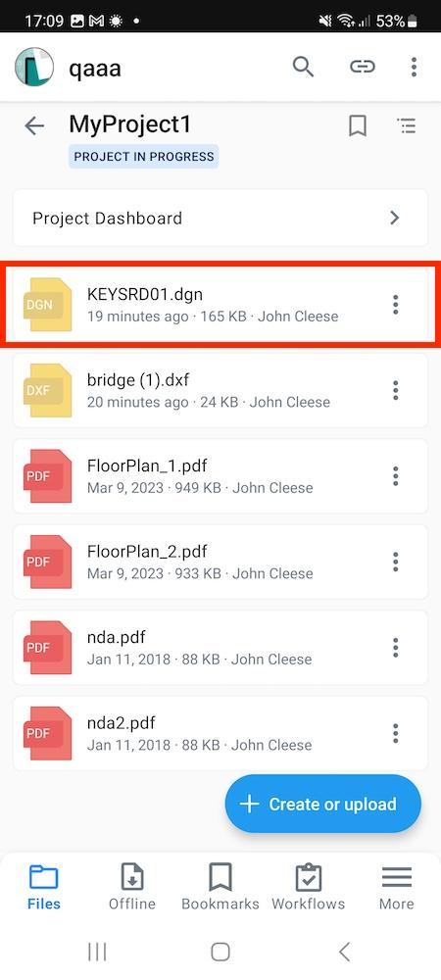Switch to the Offline tab
441x980 pixels.
point(131,887)
